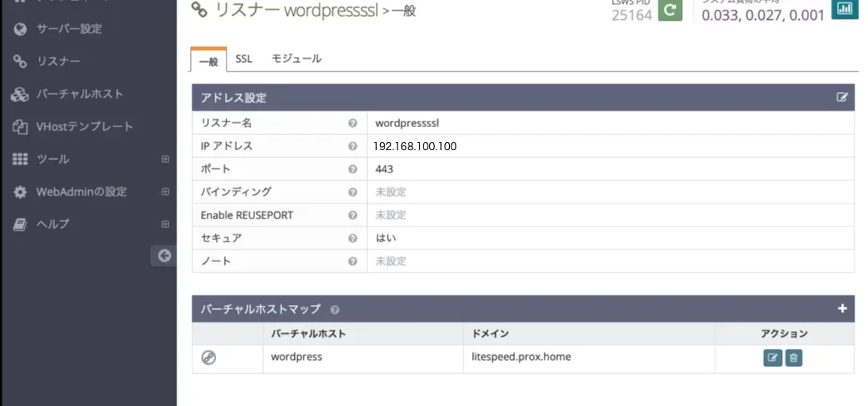Expand the WebAdminの設定 submenu plus

click(x=165, y=192)
